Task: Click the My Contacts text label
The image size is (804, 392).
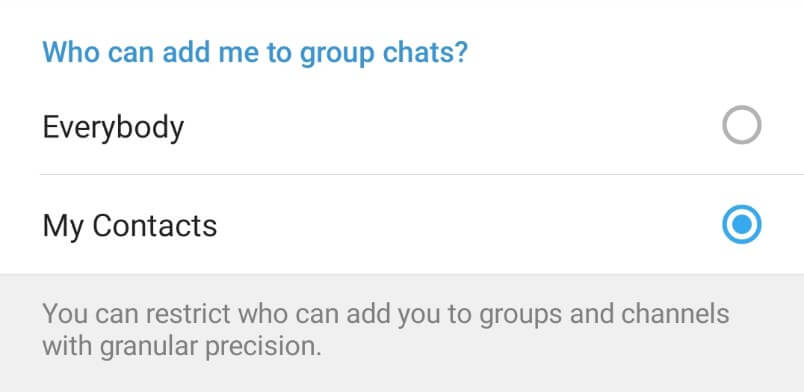Action: (x=130, y=226)
